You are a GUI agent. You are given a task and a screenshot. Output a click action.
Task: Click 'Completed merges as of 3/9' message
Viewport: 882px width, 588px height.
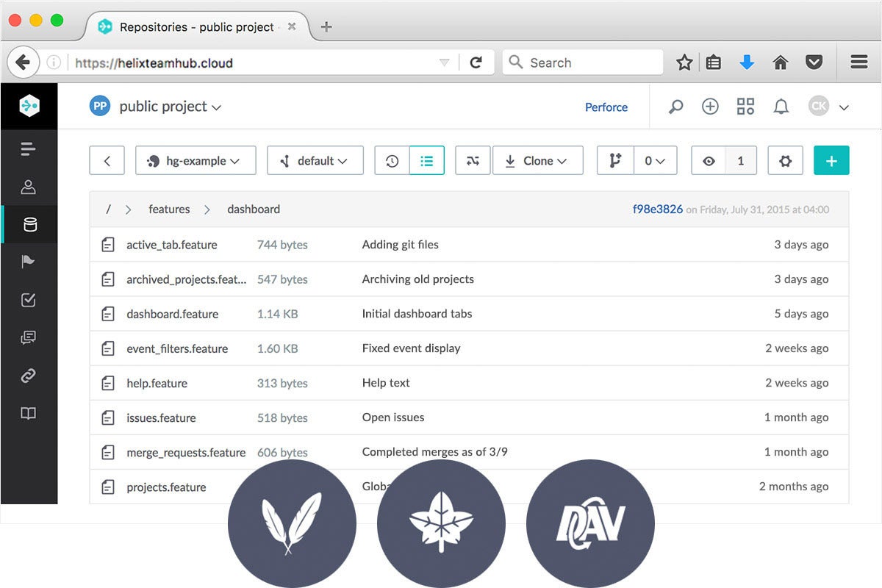(x=435, y=452)
